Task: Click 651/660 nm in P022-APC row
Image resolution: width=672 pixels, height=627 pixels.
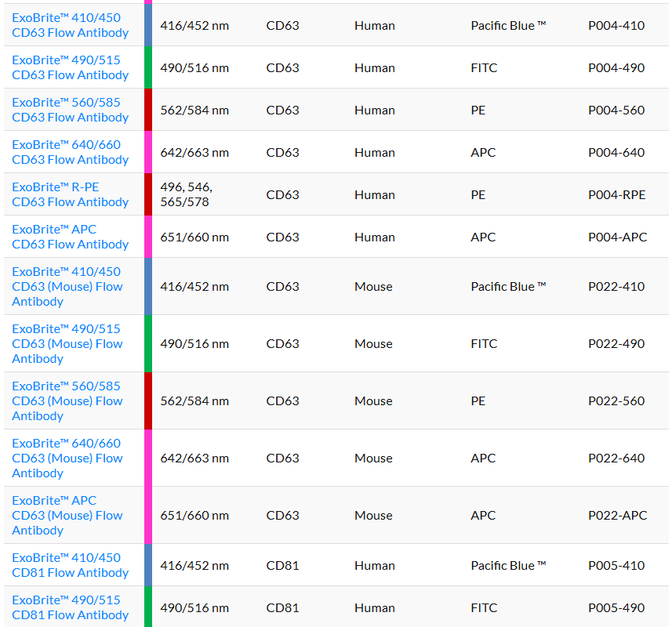Action: (194, 516)
